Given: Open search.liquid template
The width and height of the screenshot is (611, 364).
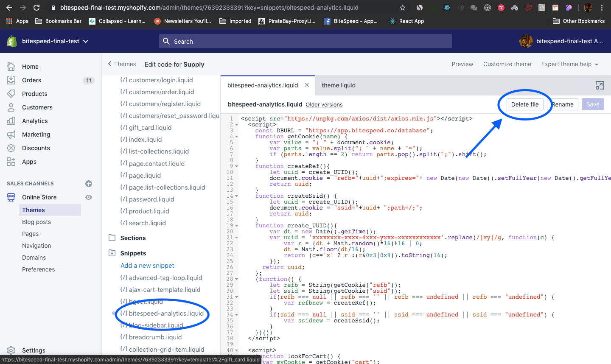Looking at the screenshot, I should point(147,223).
